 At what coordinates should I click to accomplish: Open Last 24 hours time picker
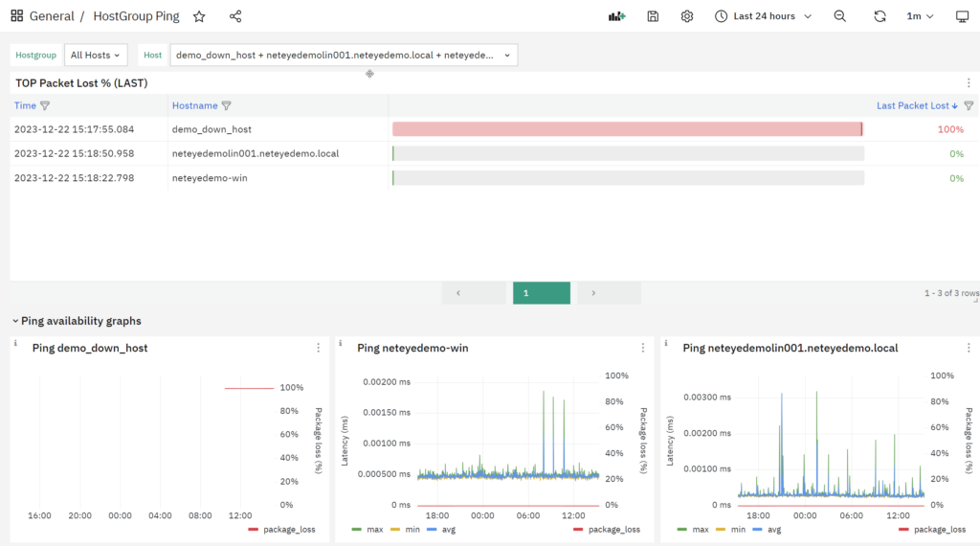click(x=764, y=16)
